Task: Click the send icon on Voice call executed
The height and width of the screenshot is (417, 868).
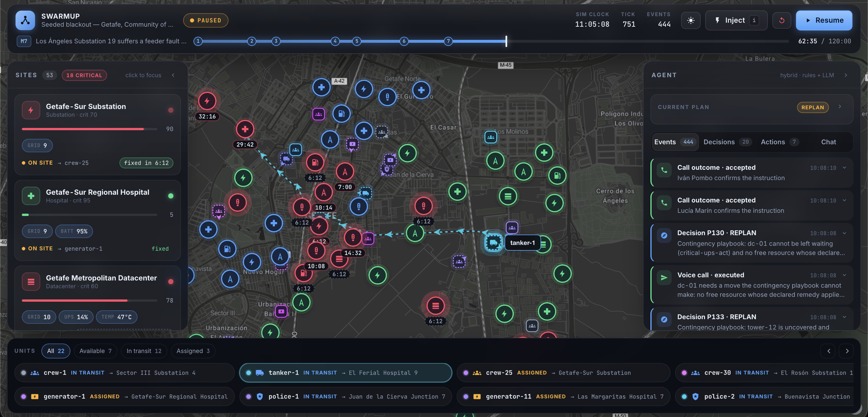Action: (664, 278)
